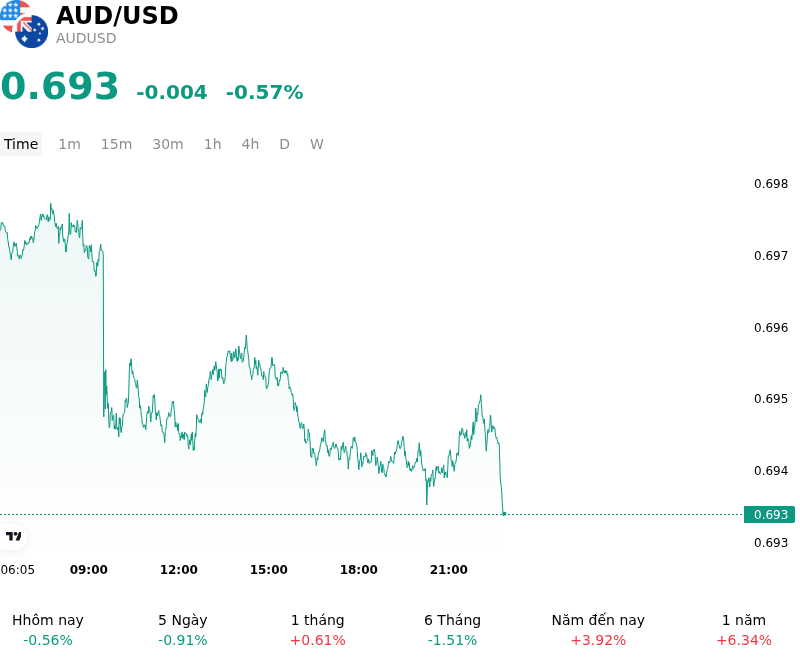Viewport: 800px width, 660px height.
Task: Click the AUDUSD ticker label
Action: pos(86,38)
